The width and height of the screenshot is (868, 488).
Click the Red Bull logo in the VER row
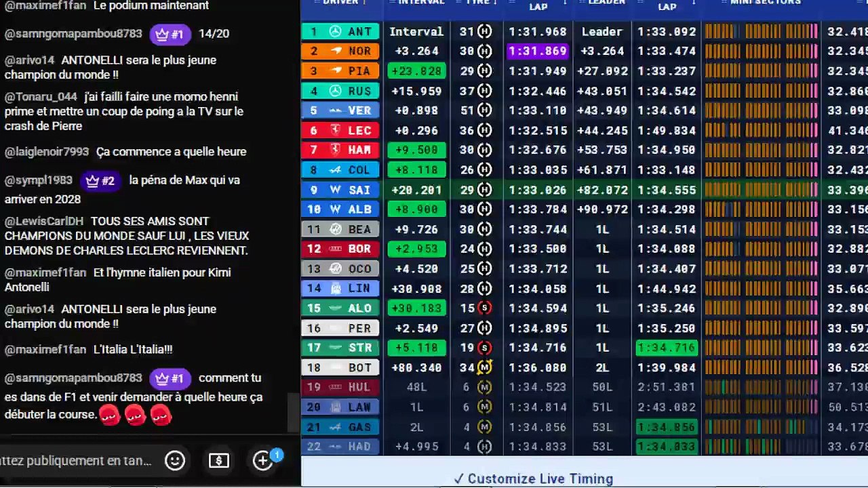pos(335,111)
